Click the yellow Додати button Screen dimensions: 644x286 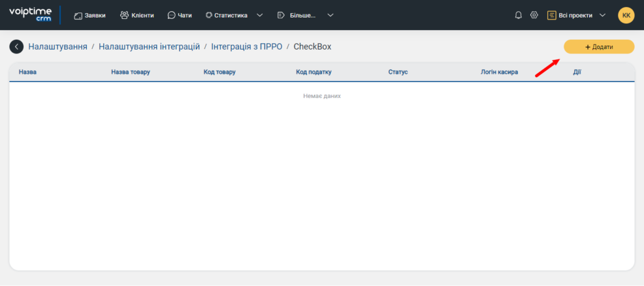coord(599,47)
